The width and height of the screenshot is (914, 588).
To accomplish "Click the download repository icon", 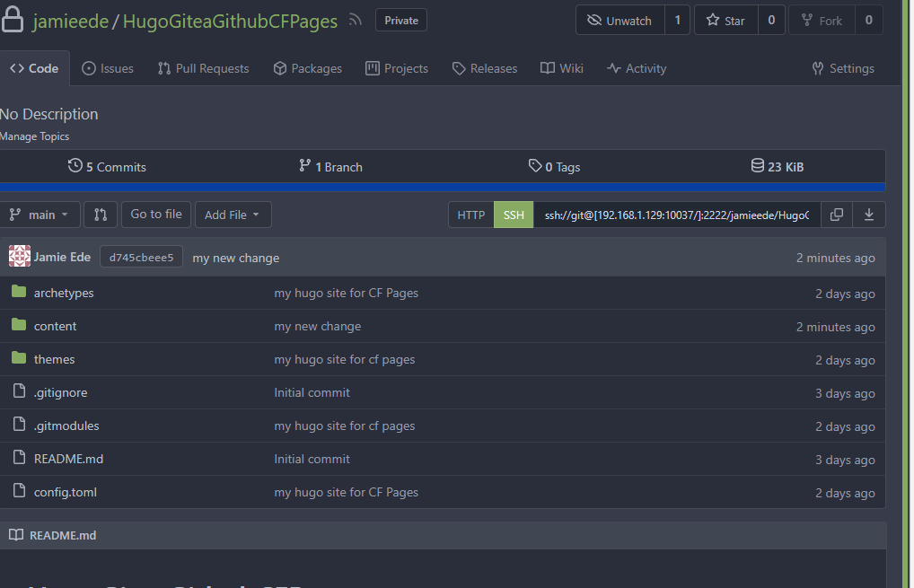I will pos(869,215).
